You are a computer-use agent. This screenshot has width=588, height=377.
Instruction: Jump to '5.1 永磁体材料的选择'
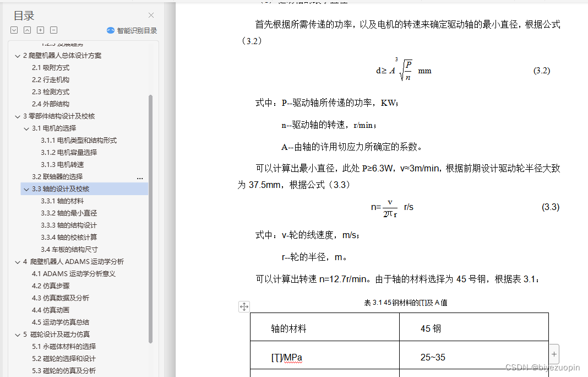click(64, 346)
